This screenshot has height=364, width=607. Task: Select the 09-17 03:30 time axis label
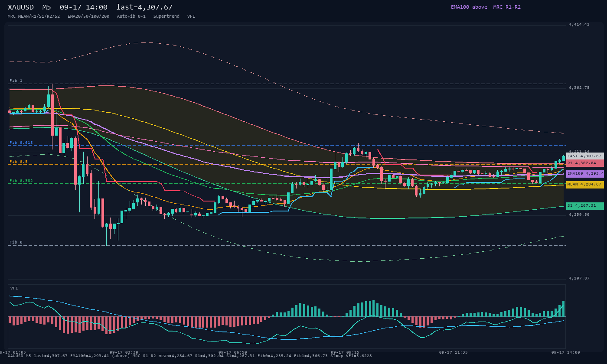124,352
